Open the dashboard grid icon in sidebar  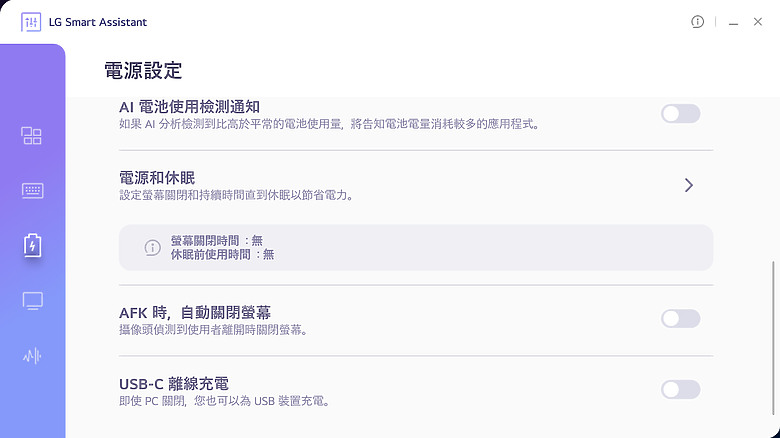(32, 135)
